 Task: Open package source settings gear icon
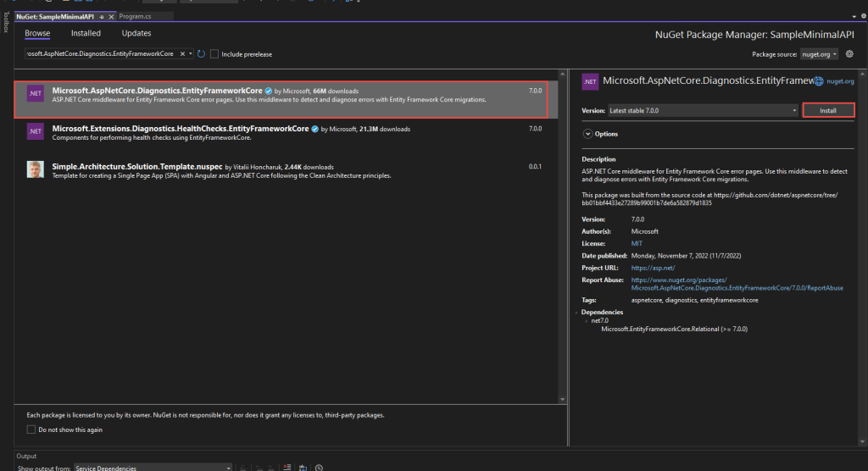point(849,53)
